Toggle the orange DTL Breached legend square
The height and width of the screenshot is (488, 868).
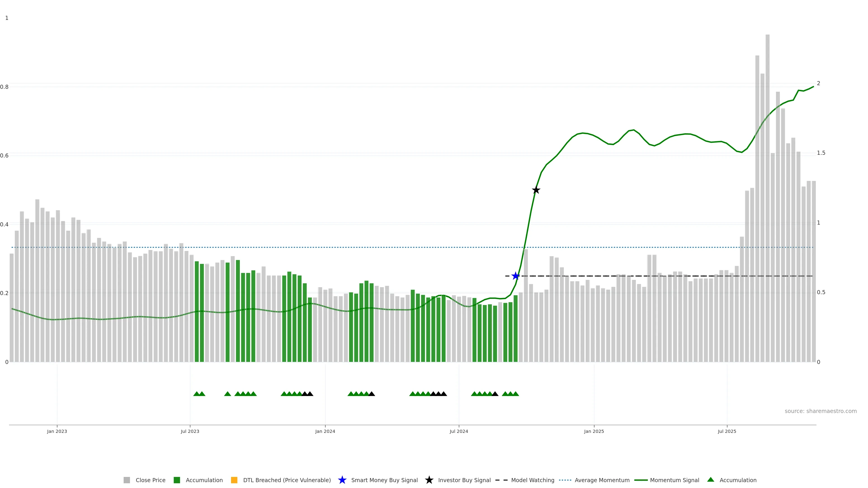pyautogui.click(x=234, y=480)
